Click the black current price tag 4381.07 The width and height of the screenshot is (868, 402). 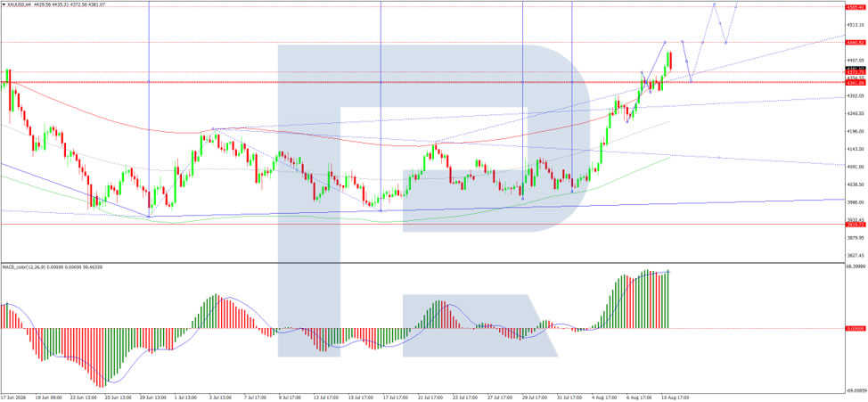tap(856, 69)
